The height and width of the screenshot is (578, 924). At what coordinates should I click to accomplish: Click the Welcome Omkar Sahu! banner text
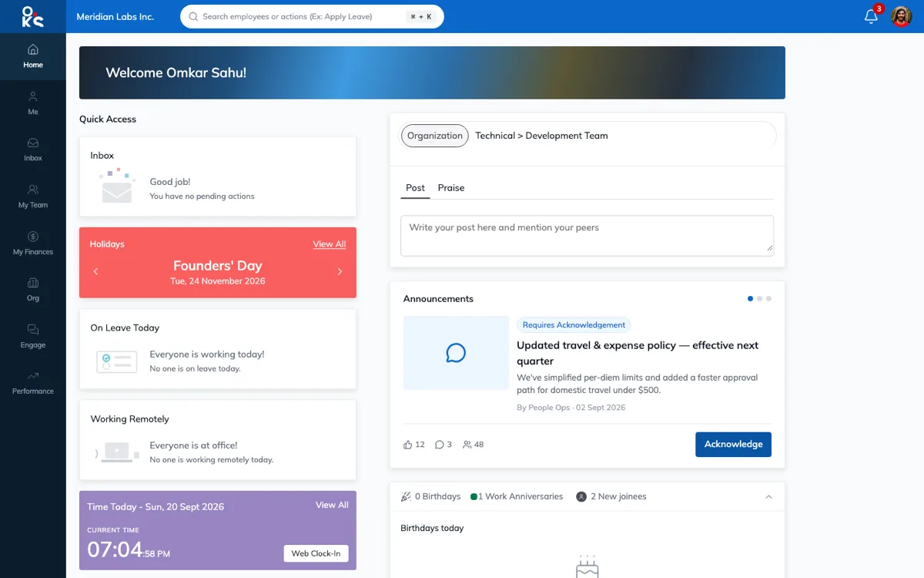[x=176, y=72]
